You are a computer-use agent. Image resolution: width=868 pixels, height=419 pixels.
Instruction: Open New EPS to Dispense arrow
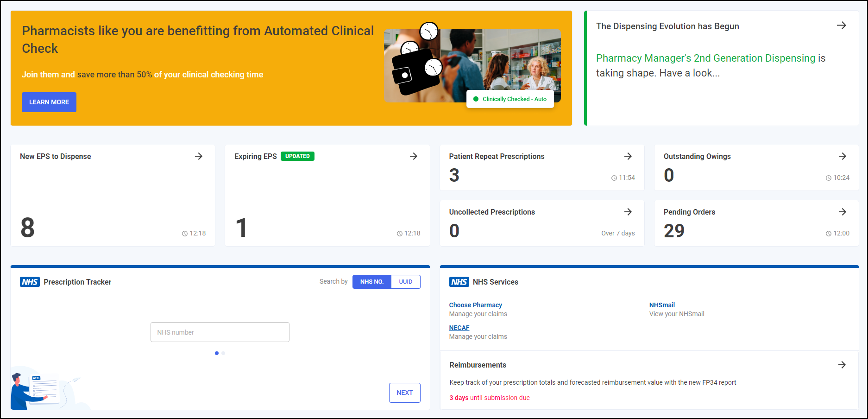[x=199, y=156]
